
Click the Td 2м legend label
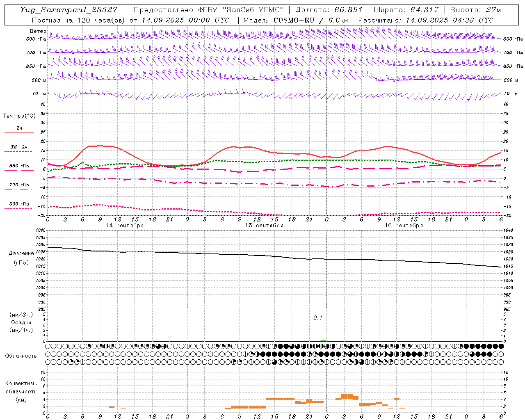coord(19,147)
